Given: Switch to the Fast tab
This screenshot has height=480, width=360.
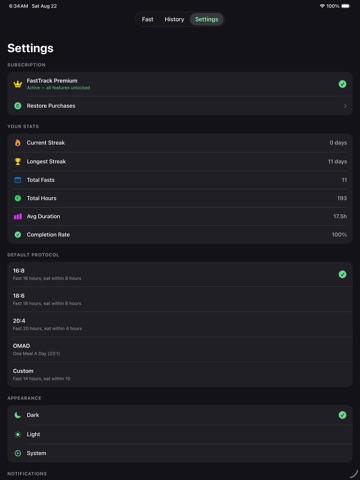Looking at the screenshot, I should [x=147, y=19].
